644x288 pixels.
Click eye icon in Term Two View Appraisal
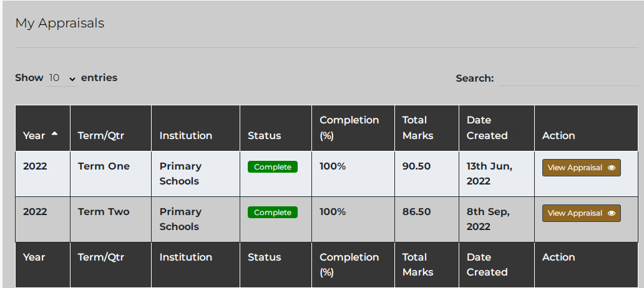point(612,213)
